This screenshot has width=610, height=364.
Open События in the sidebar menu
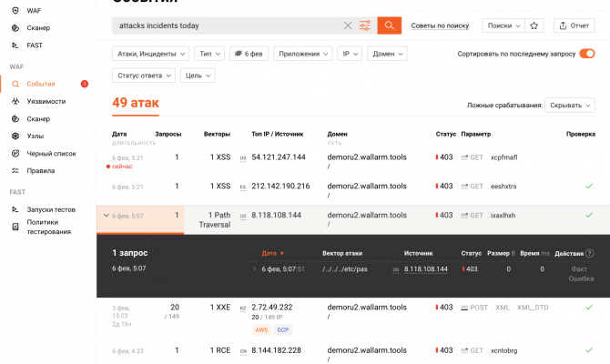(41, 84)
